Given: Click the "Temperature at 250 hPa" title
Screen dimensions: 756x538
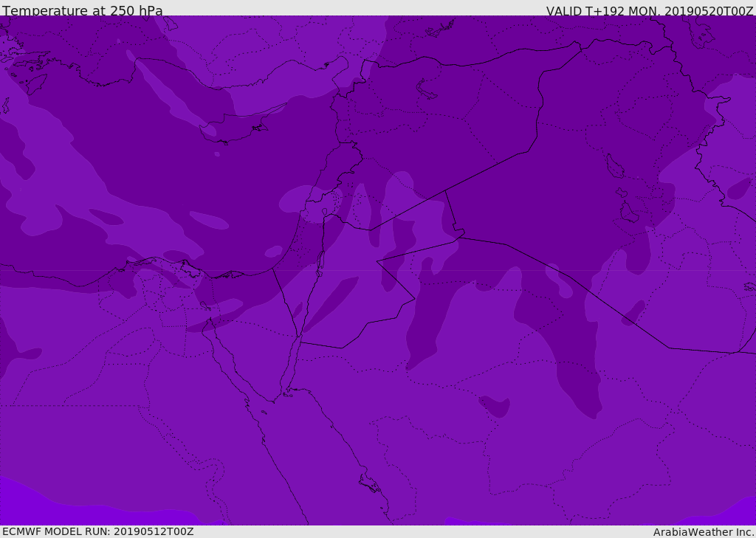Looking at the screenshot, I should [x=82, y=11].
